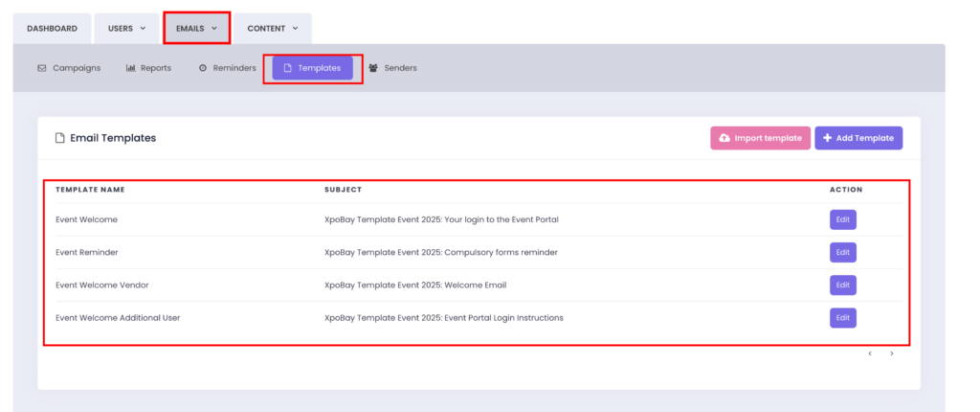
Task: Sort by the Template Name column header
Action: [x=90, y=190]
